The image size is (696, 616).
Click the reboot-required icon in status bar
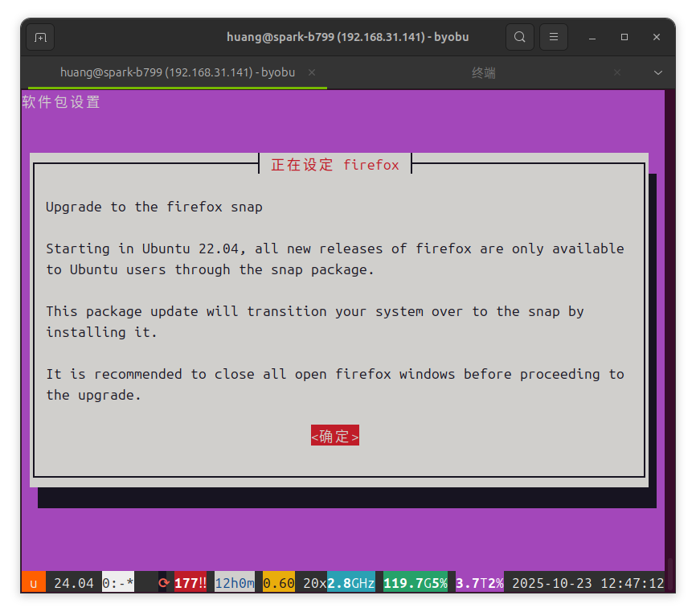pyautogui.click(x=164, y=583)
